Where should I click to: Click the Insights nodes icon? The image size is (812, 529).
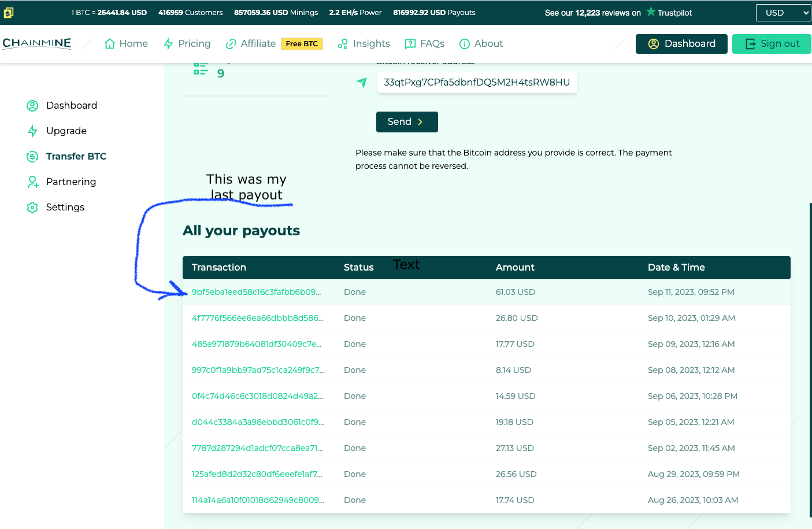pos(343,44)
